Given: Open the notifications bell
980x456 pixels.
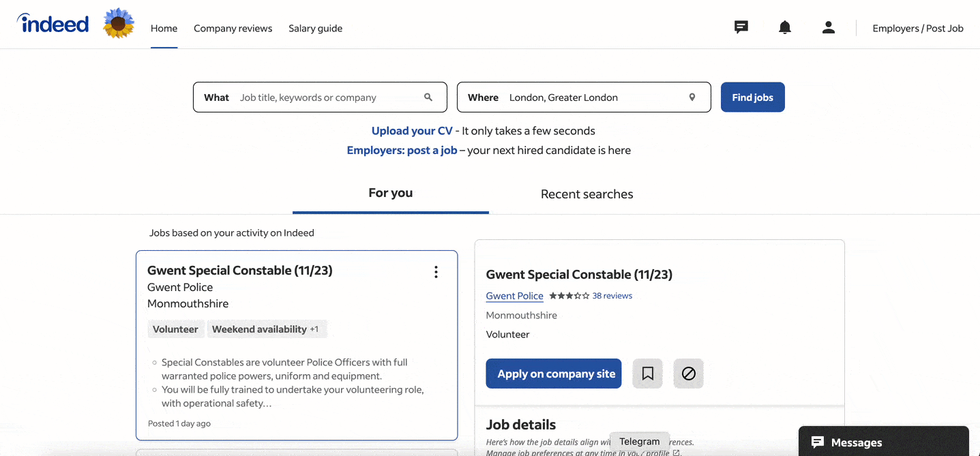Looking at the screenshot, I should (785, 28).
